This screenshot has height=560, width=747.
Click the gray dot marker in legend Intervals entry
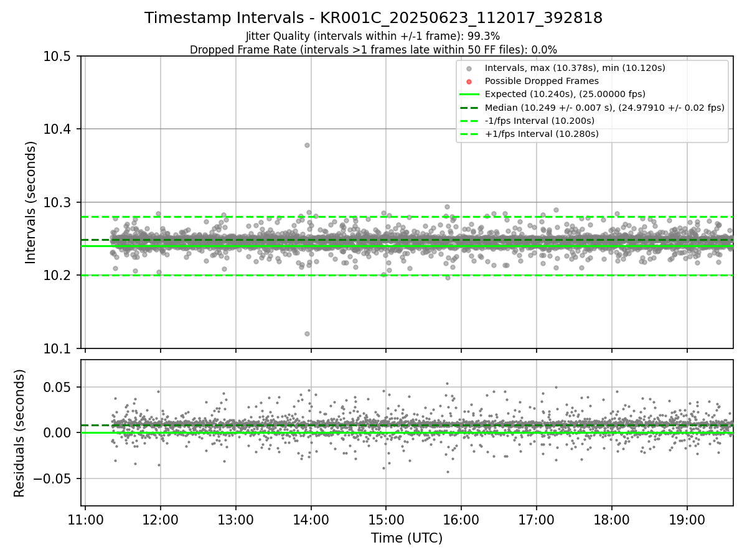pos(469,68)
